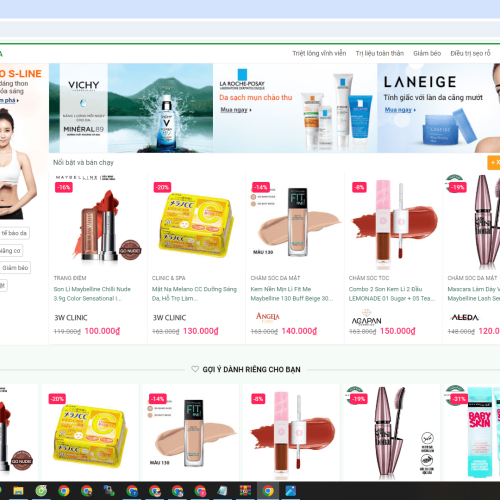Click the S-LINE promotional banner with woman
The width and height of the screenshot is (500, 500).
click(x=23, y=143)
